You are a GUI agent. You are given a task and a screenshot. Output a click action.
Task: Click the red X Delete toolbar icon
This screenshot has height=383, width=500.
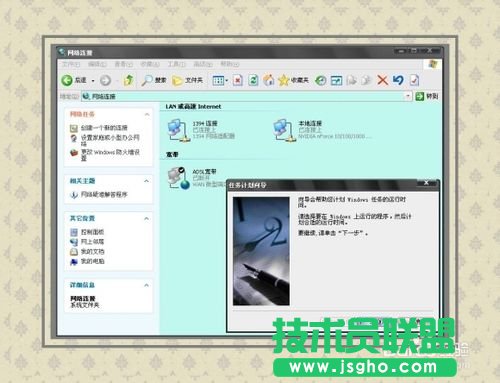pyautogui.click(x=383, y=80)
